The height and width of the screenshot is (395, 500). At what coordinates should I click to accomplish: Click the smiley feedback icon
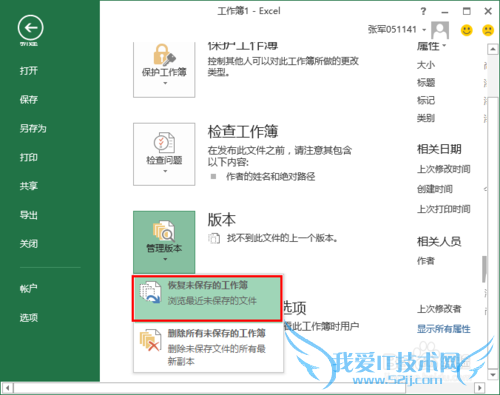click(x=467, y=30)
